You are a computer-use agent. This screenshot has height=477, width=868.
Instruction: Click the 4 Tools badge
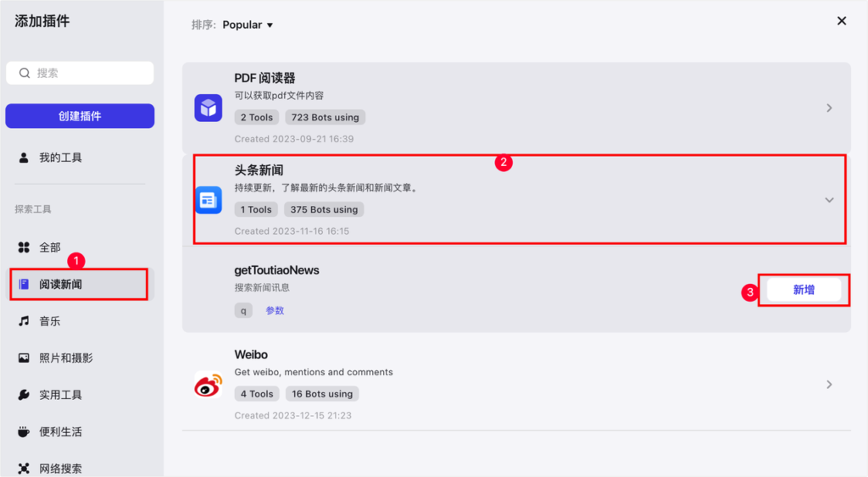(257, 394)
